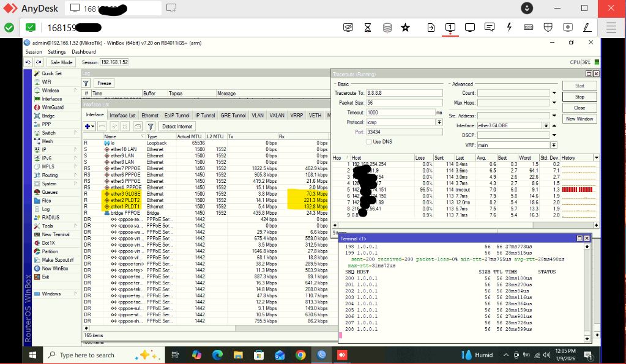The height and width of the screenshot is (364, 626).
Task: Click the Detect Internet button
Action: tap(177, 127)
